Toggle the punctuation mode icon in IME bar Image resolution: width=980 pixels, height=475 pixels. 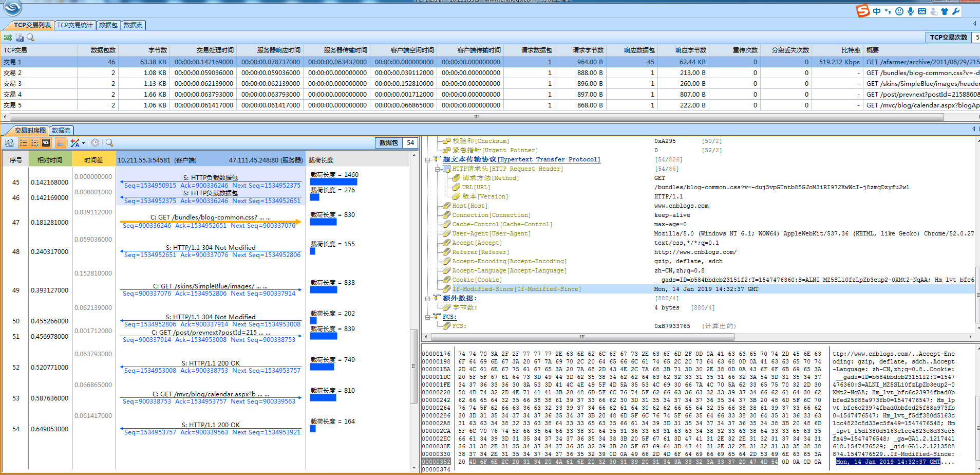coord(888,11)
